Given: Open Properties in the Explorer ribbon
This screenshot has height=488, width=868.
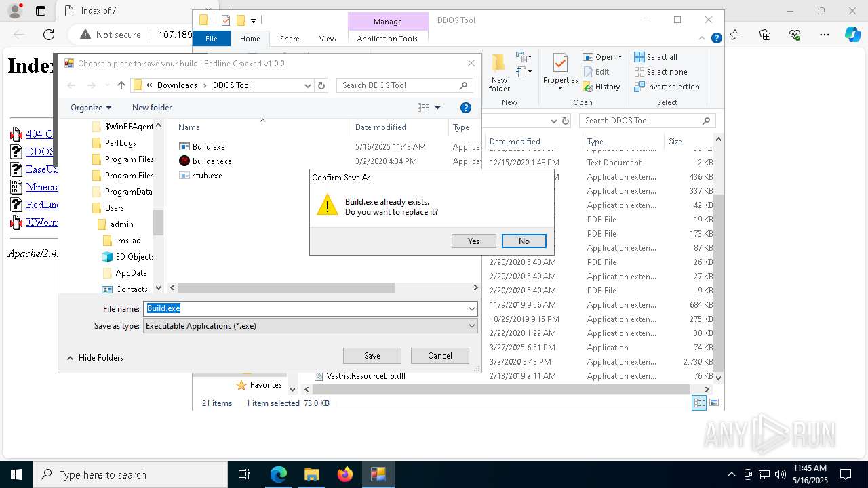Looking at the screenshot, I should tap(560, 73).
